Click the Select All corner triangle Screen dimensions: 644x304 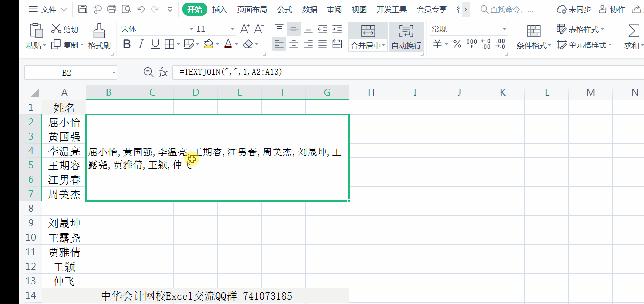pyautogui.click(x=34, y=93)
